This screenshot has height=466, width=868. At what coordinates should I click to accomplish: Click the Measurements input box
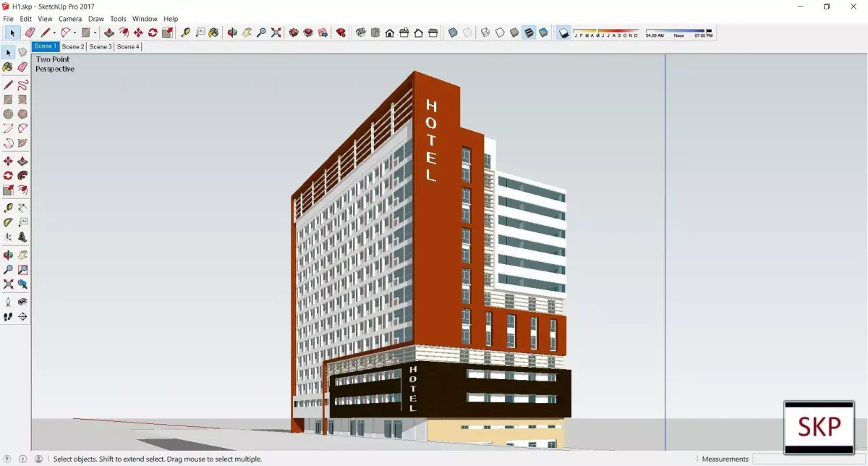coord(809,459)
